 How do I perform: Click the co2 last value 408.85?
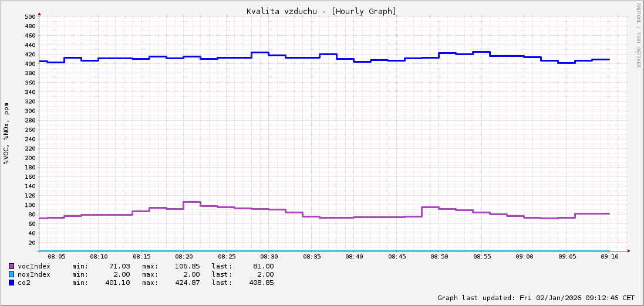click(259, 283)
